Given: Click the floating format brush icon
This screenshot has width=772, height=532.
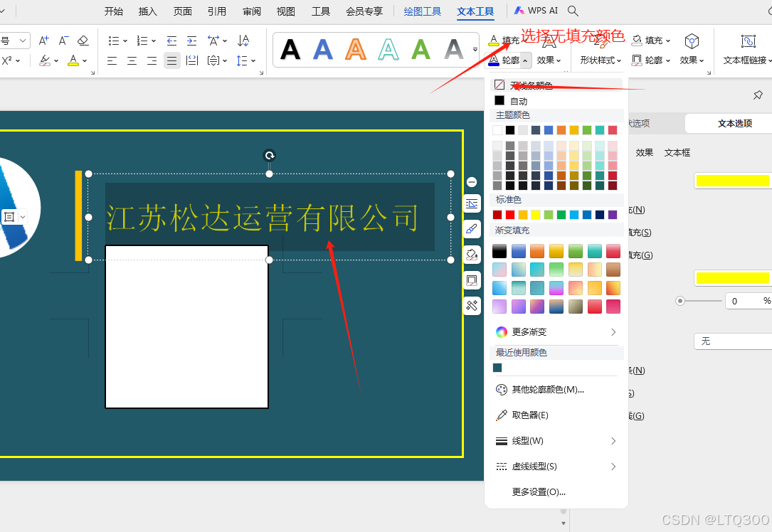Looking at the screenshot, I should pos(472,229).
